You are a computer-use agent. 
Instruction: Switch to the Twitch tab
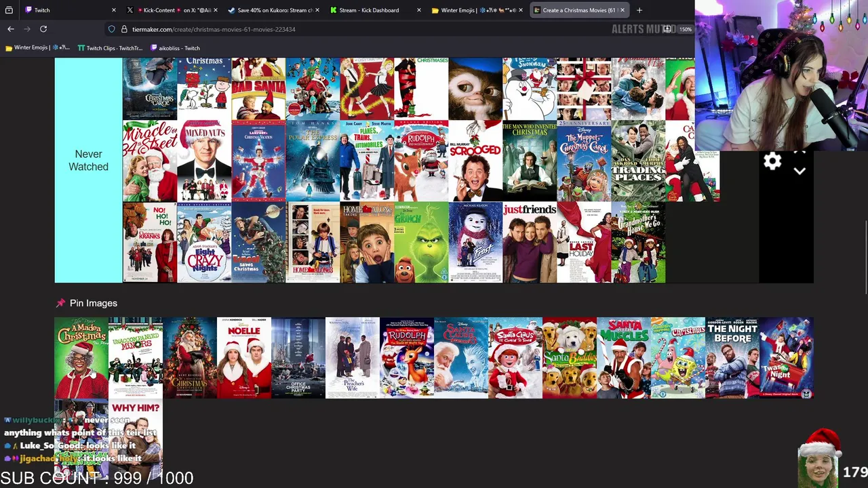tap(69, 10)
